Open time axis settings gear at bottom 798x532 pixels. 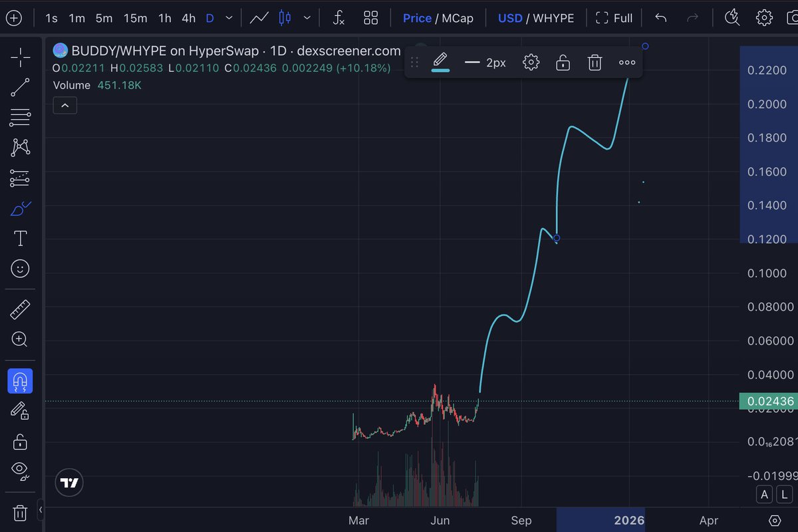(775, 520)
